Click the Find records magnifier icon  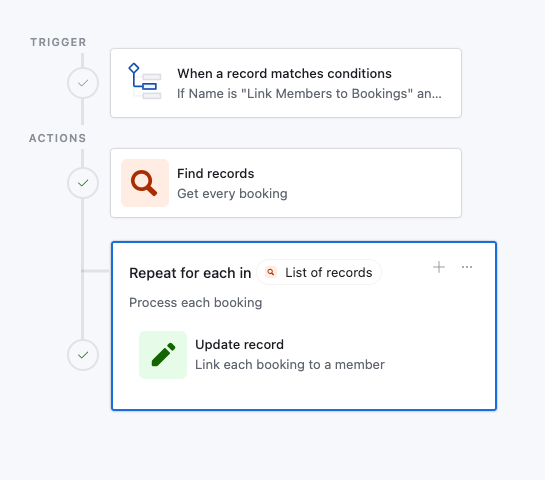click(x=145, y=183)
